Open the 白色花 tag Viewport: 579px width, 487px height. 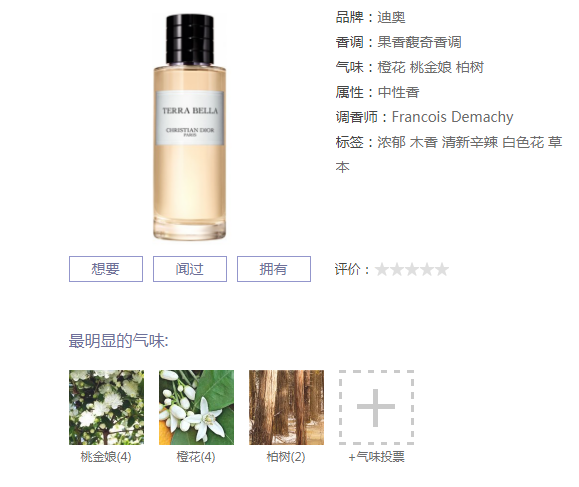tap(523, 142)
